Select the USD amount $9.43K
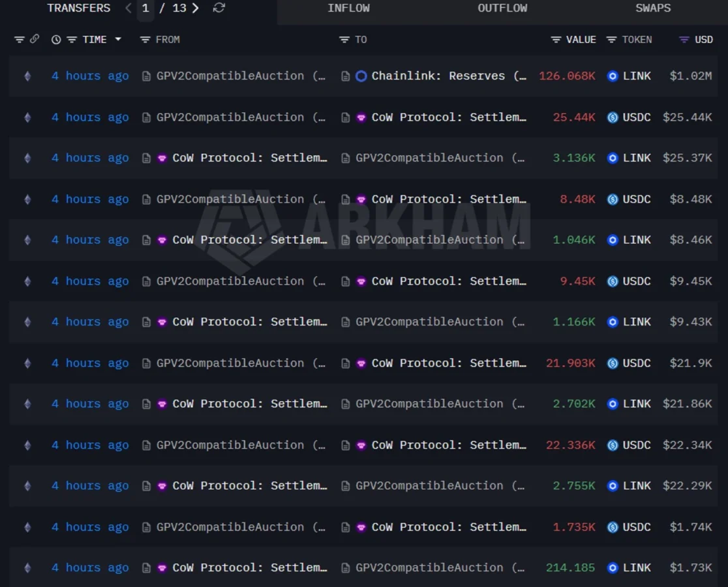 [690, 322]
